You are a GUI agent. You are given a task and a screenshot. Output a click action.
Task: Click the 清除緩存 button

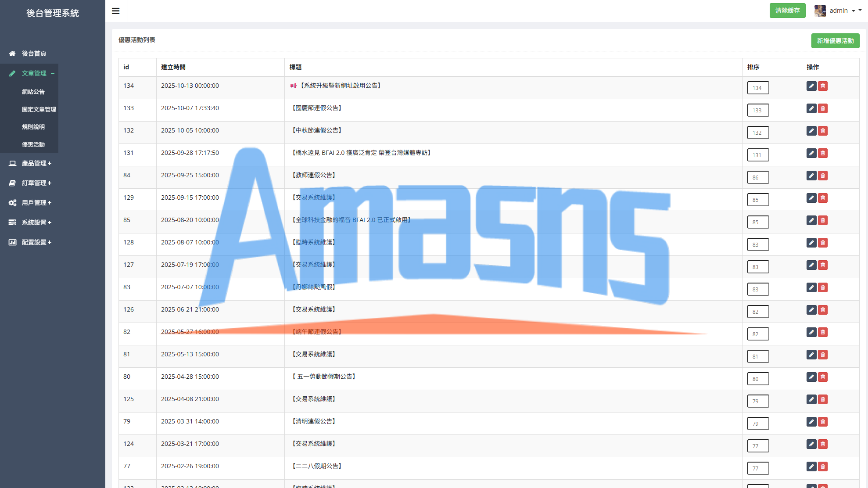click(787, 11)
